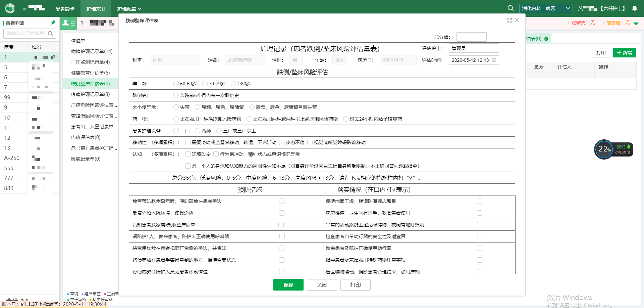
Task: Check the 步态不稳 checkbox
Action: (282, 142)
